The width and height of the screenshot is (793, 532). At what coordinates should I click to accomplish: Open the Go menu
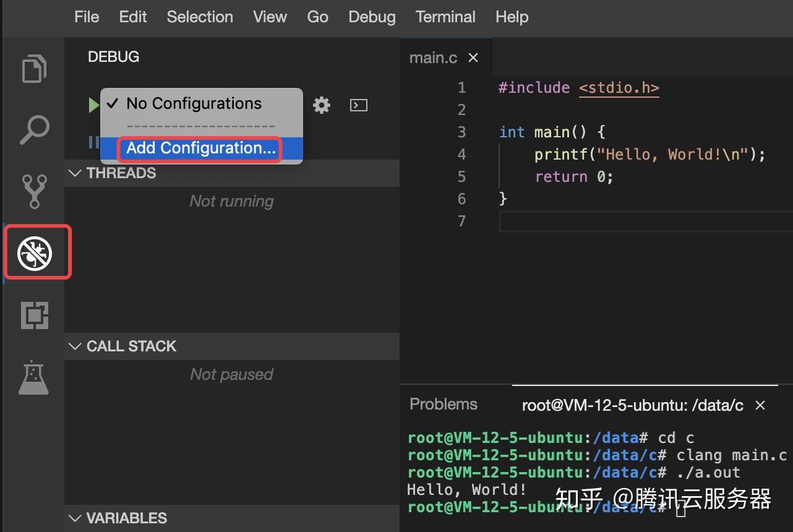click(317, 17)
